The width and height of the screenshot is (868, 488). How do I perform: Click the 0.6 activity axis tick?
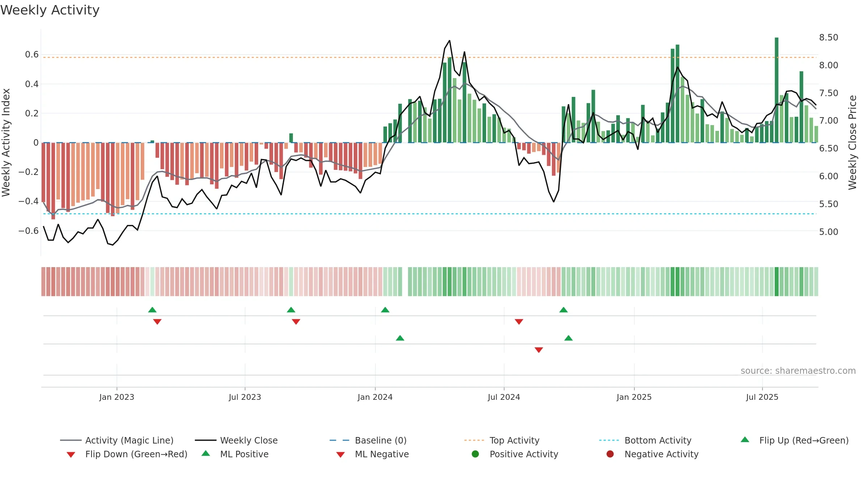[32, 55]
